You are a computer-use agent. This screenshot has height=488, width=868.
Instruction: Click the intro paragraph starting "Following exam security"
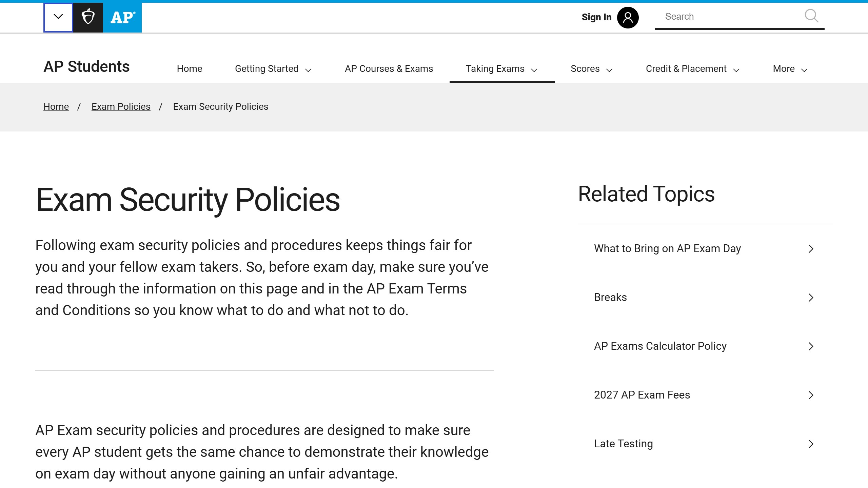click(x=262, y=278)
